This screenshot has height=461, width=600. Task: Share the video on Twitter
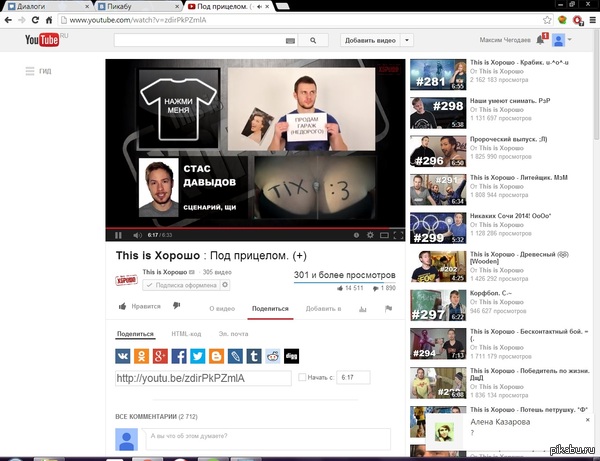click(197, 355)
